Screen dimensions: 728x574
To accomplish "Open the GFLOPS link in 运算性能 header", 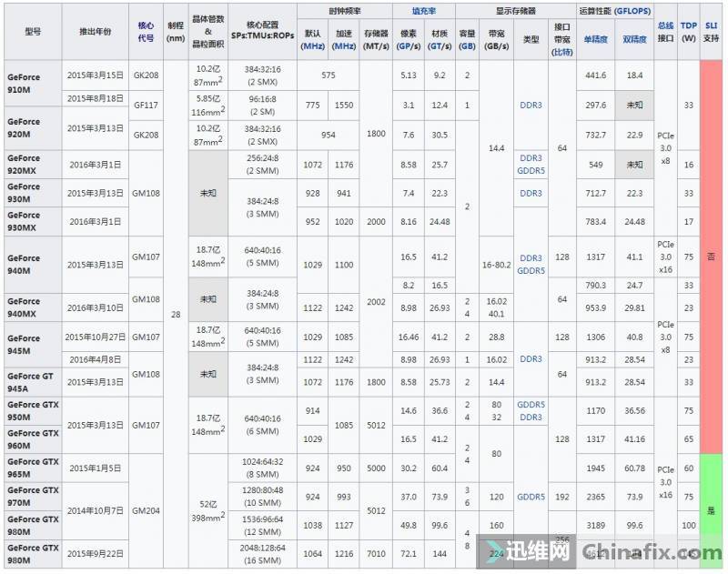I will 632,11.
